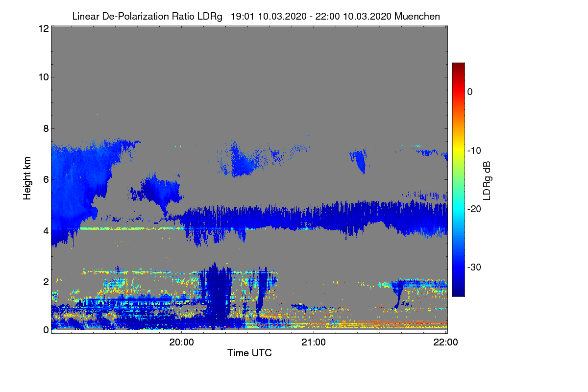
Task: Click the 12 km height label
Action: (x=43, y=28)
